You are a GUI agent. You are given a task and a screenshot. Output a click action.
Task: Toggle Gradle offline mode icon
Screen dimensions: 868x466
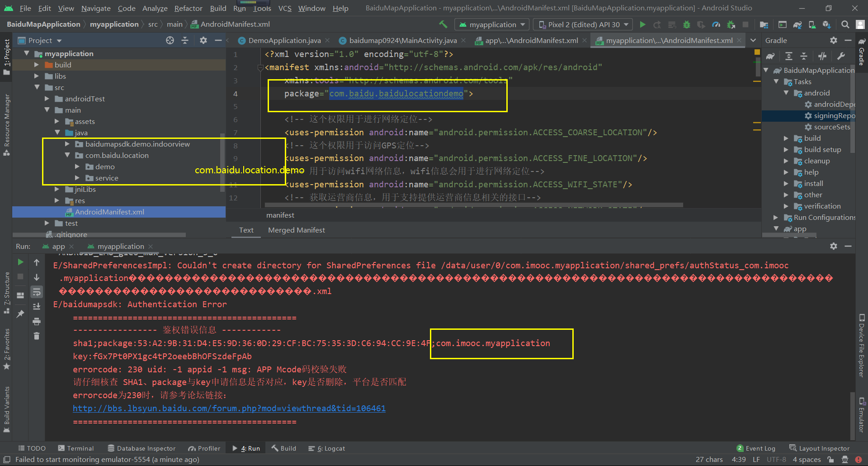pyautogui.click(x=822, y=56)
